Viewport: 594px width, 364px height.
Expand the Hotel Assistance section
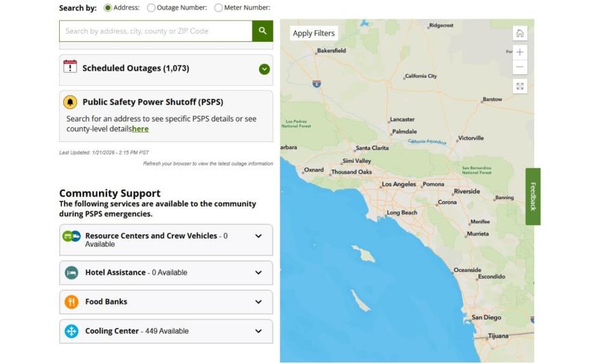(258, 273)
